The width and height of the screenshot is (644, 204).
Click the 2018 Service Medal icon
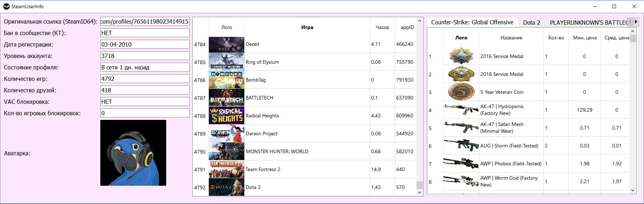click(461, 74)
